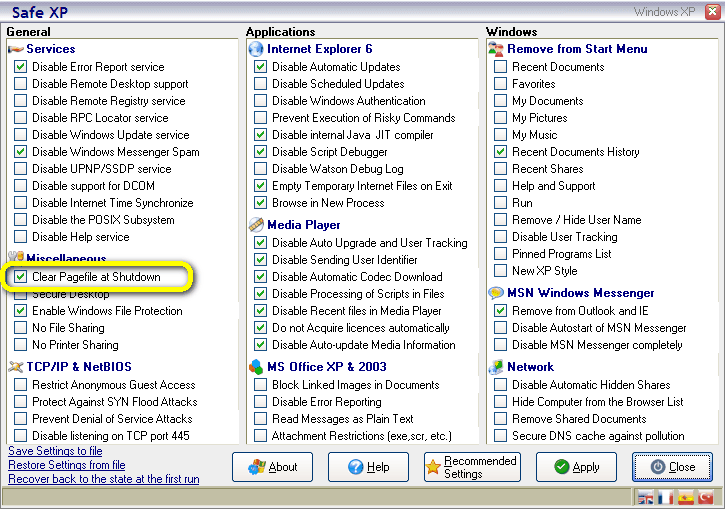Apply Recommended Settings
This screenshot has height=509, width=725.
[x=472, y=467]
